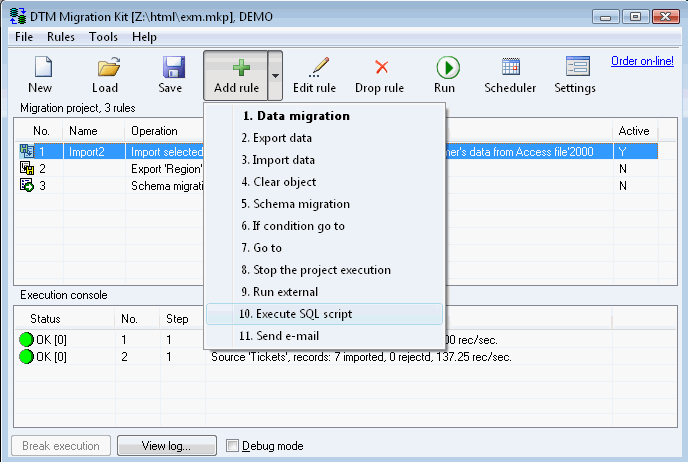Click the "Source 'Tickets'" console message
Viewport: 688px width, 462px height.
361,357
